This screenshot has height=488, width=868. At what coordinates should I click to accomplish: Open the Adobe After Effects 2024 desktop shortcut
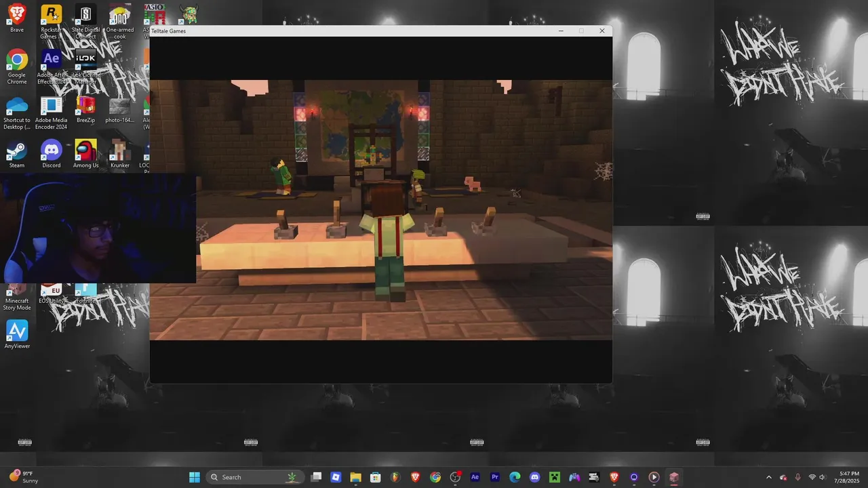51,66
